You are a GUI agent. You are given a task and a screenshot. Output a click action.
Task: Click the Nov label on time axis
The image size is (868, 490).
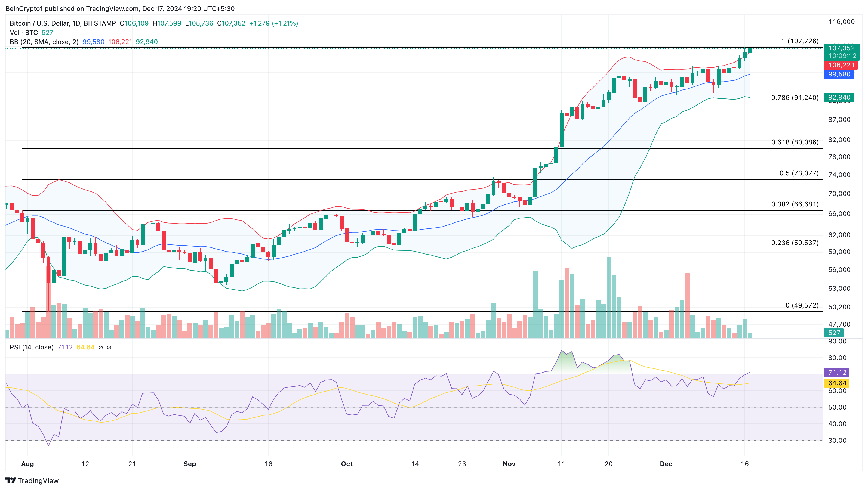(x=509, y=464)
